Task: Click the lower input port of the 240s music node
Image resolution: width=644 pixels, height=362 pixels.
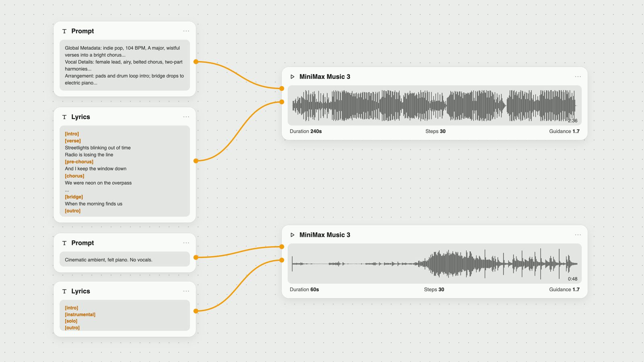Action: coord(282,102)
